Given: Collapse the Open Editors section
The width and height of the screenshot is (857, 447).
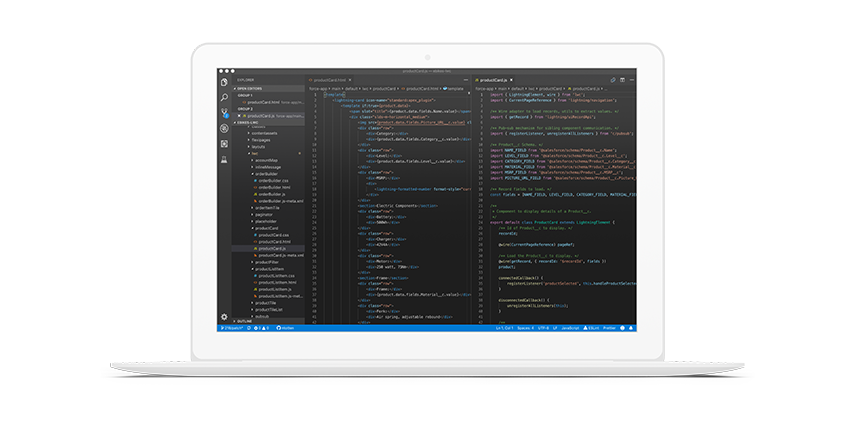Looking at the screenshot, I should [268, 89].
